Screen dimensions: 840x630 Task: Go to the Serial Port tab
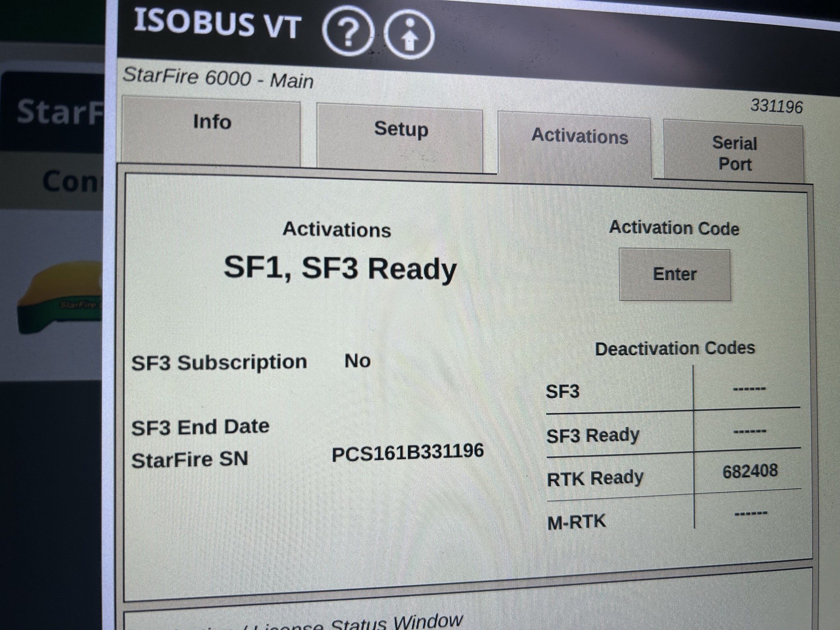[734, 153]
